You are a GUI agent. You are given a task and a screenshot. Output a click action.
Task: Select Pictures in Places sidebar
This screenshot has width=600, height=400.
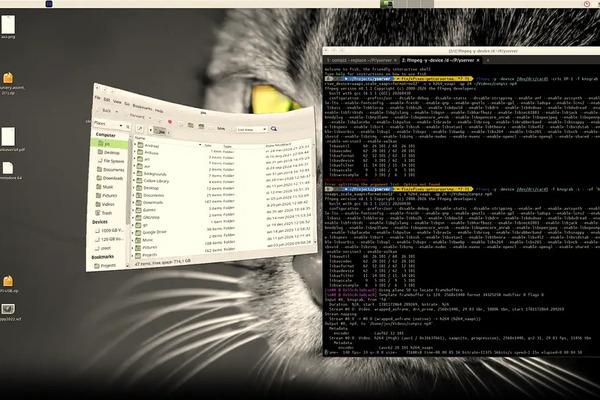107,196
